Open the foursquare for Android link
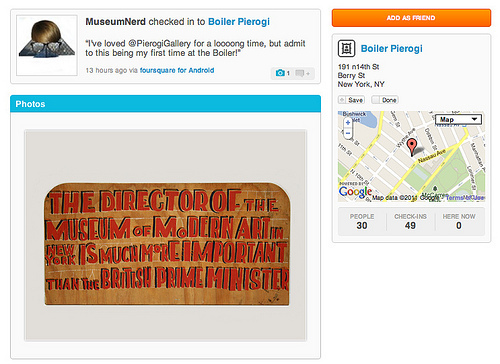 click(x=177, y=70)
